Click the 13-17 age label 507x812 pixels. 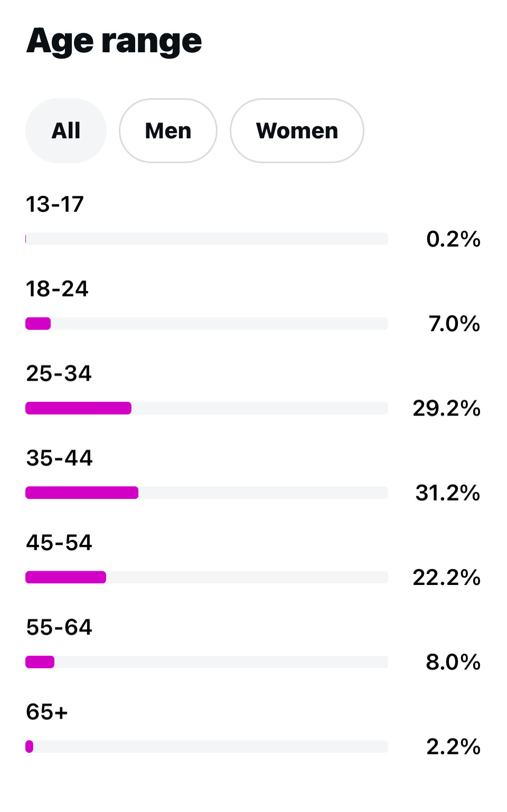55,204
